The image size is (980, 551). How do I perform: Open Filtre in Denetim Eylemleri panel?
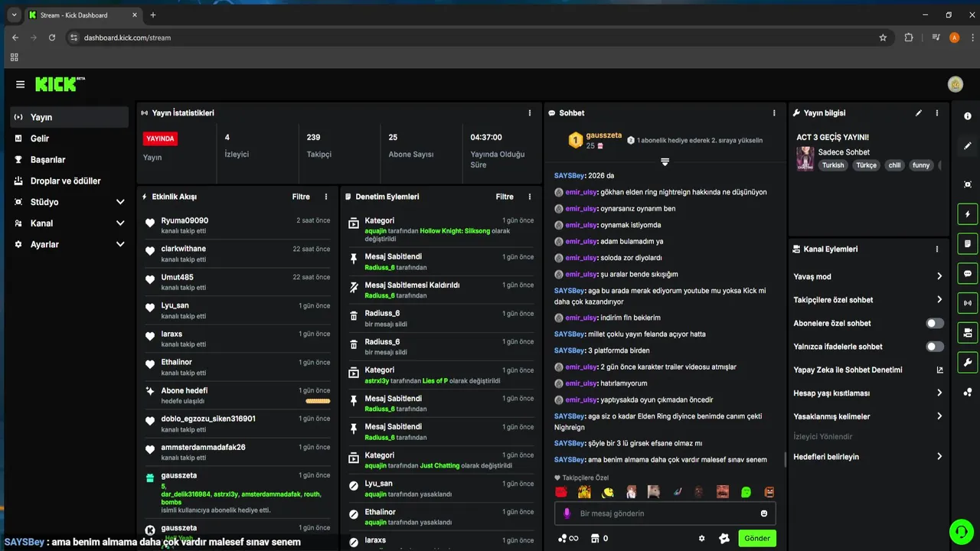click(505, 197)
